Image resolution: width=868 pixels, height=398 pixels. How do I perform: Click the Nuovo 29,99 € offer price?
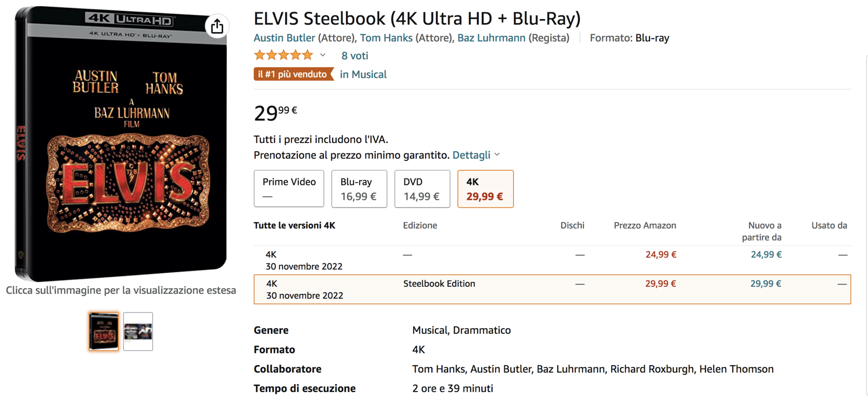(766, 283)
